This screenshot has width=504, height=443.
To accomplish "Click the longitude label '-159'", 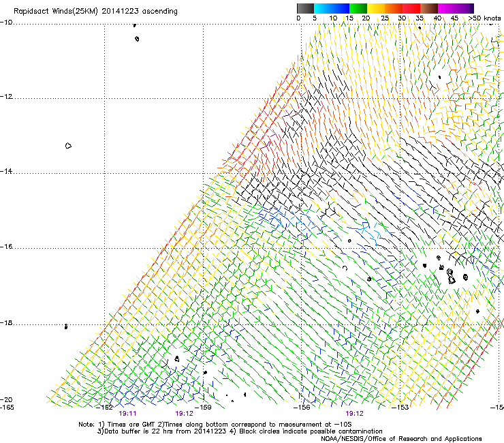I will [x=203, y=408].
